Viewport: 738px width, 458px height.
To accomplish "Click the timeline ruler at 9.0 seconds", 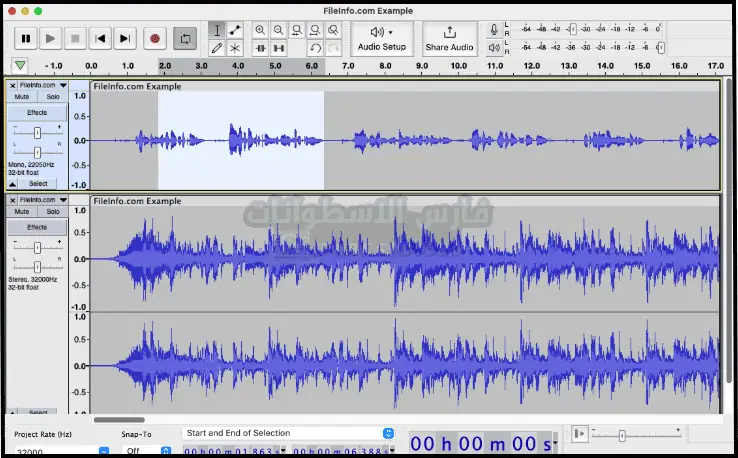I will [x=421, y=66].
